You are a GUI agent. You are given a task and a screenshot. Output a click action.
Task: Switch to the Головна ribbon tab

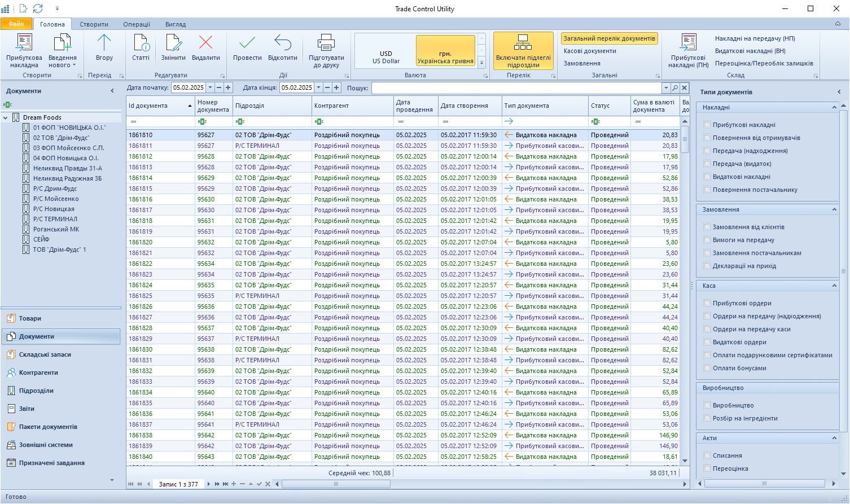tap(52, 24)
